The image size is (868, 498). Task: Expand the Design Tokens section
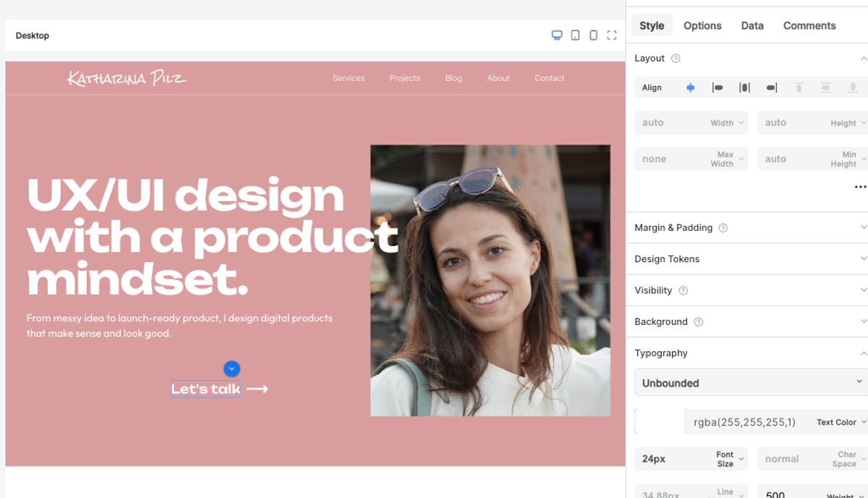click(x=751, y=258)
